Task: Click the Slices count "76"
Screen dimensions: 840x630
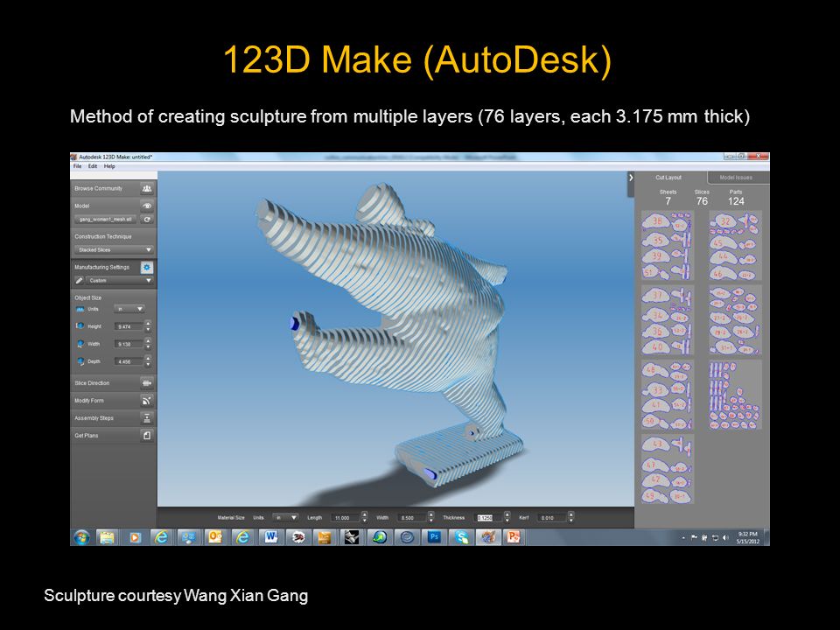Action: (702, 201)
